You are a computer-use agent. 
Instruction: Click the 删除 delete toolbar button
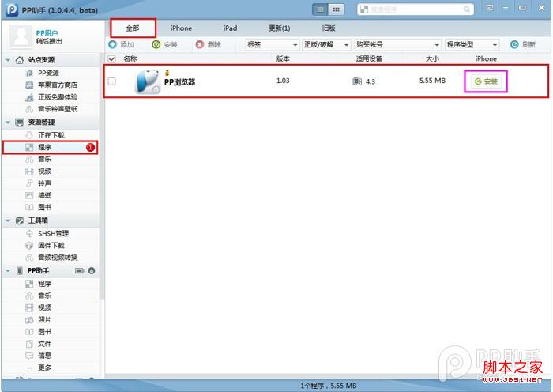(x=208, y=44)
